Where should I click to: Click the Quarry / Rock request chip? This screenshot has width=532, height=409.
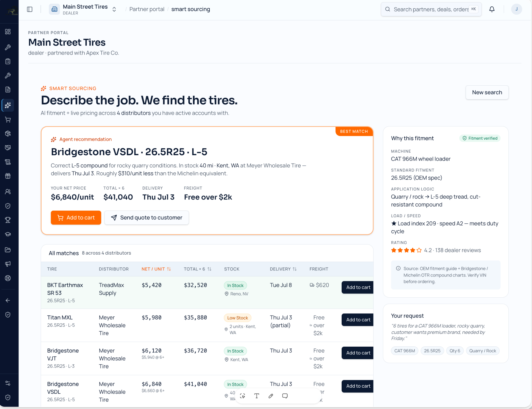[x=483, y=351]
